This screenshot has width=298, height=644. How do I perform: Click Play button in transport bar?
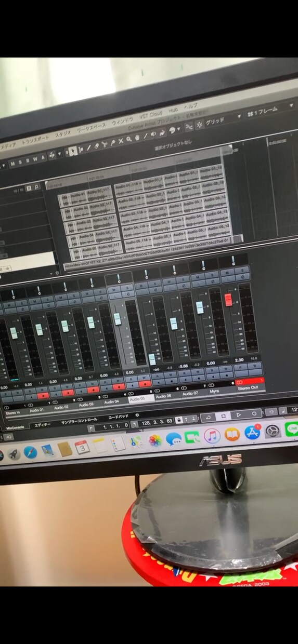238,415
